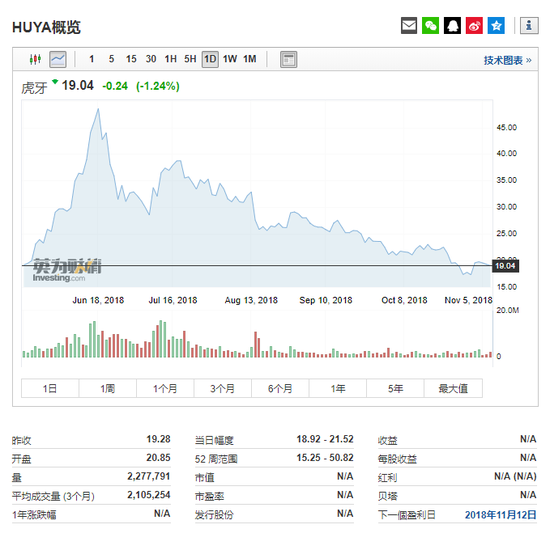Share via the email envelope icon
550x533 pixels.
point(409,26)
